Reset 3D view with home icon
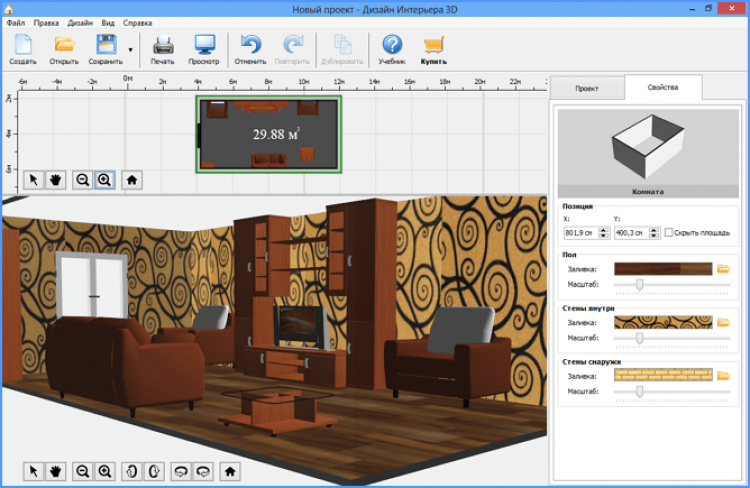750x488 pixels. click(x=230, y=470)
